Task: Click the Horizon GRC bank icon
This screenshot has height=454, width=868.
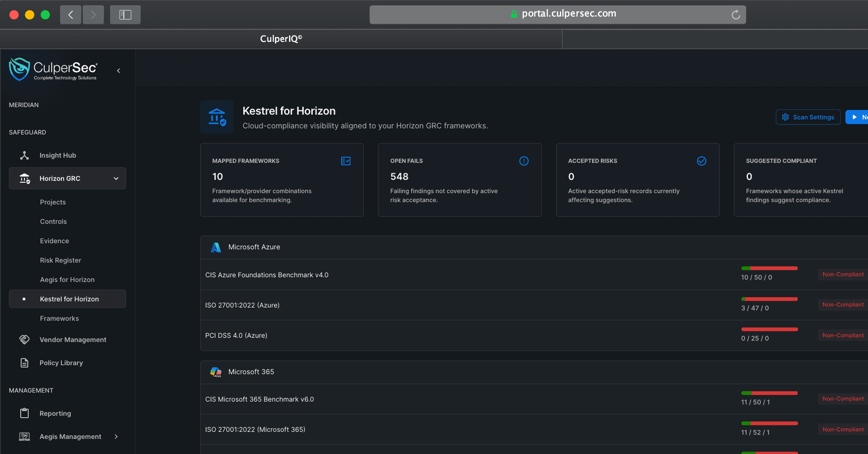Action: tap(24, 179)
